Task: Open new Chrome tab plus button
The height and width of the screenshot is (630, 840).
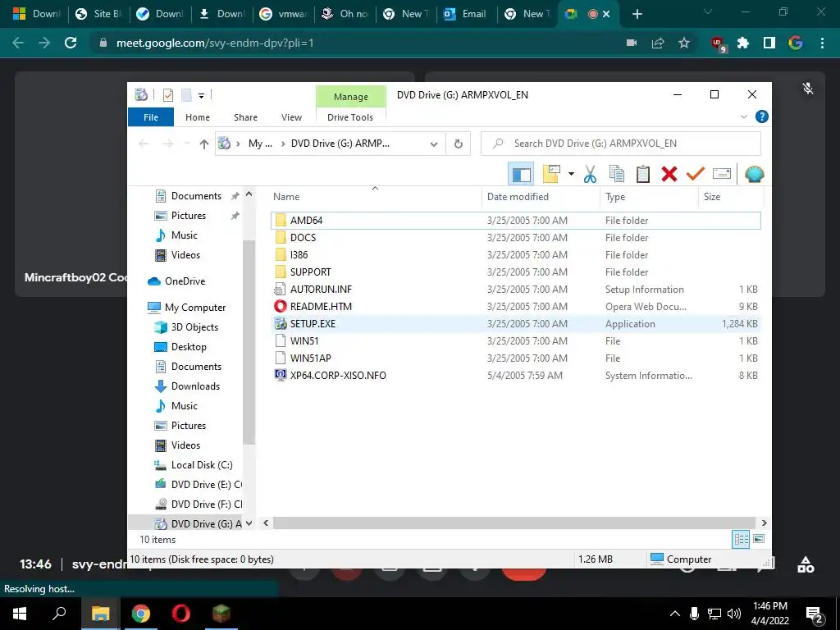Action: click(x=637, y=14)
